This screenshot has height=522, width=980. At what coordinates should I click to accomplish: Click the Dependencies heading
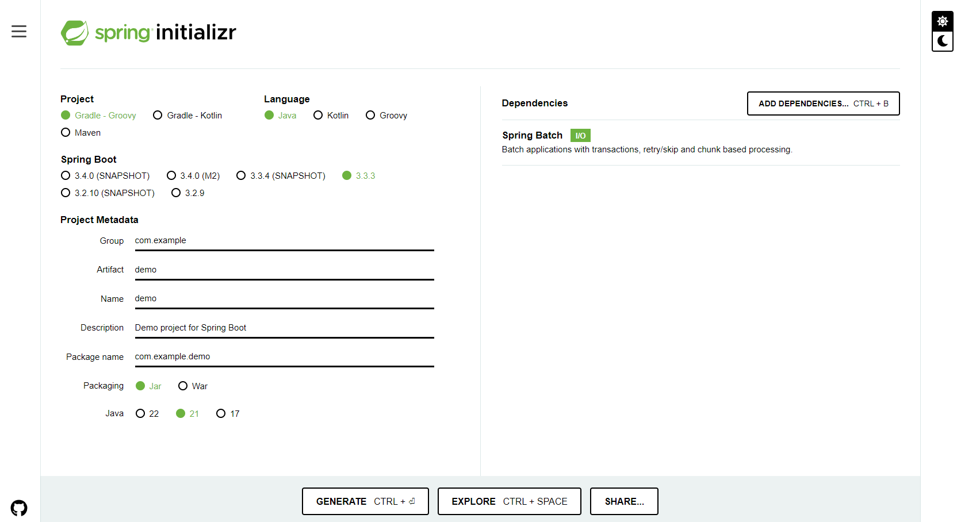pos(535,103)
